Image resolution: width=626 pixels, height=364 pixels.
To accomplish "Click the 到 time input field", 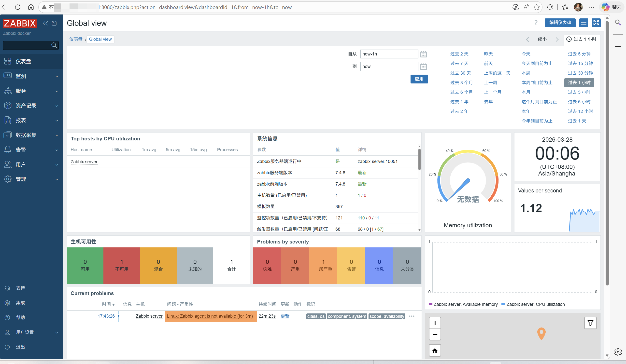I will tap(389, 67).
